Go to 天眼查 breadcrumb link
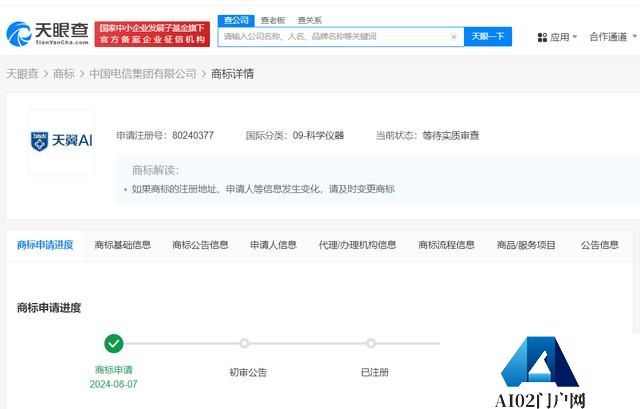 coord(22,74)
